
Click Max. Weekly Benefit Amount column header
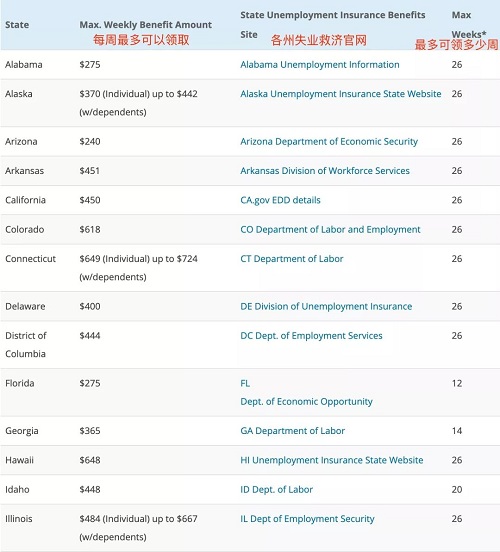tap(145, 25)
